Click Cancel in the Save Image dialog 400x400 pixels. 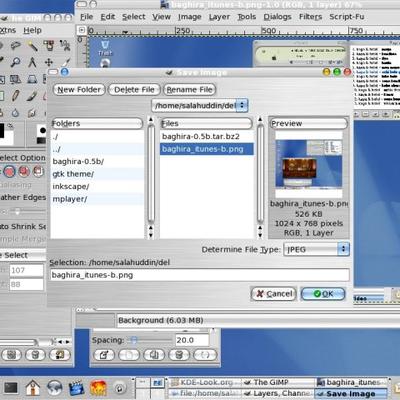pos(273,294)
